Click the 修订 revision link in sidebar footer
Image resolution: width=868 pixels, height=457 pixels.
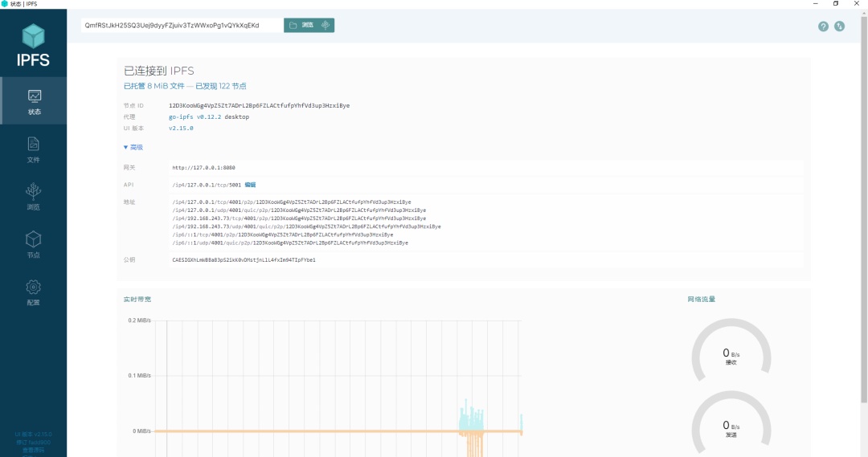(33, 442)
